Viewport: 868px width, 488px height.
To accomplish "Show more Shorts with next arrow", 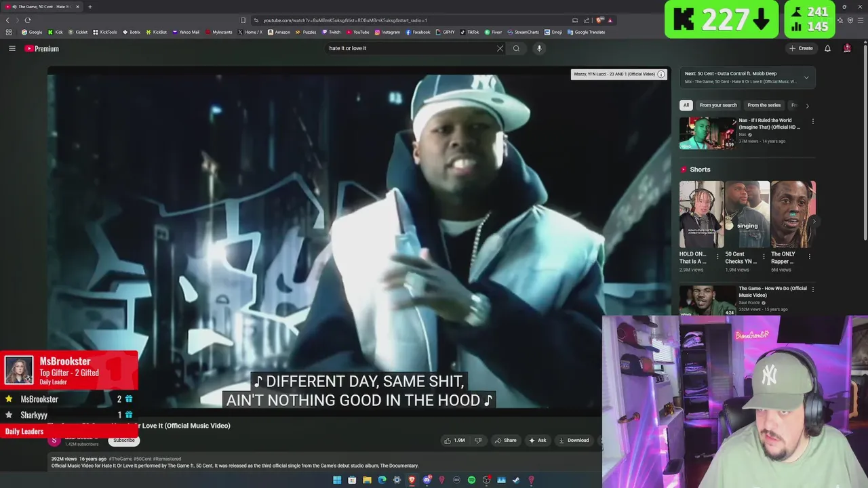I will (x=814, y=222).
